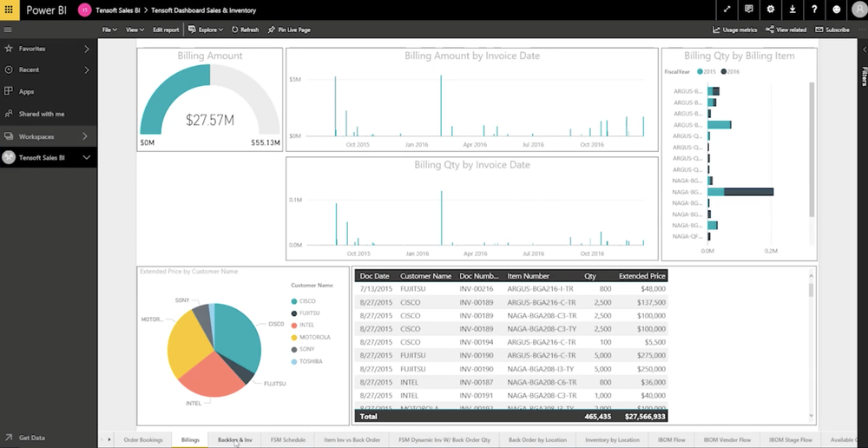Toggle the hamburger navigation menu

(8, 30)
